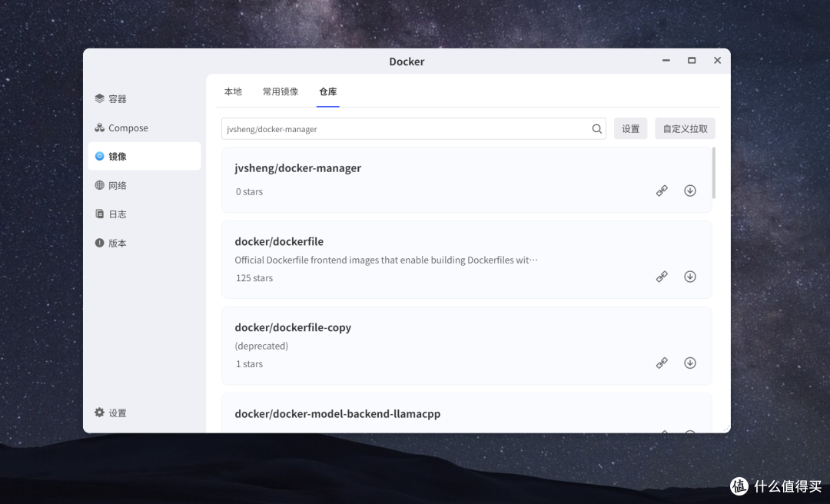830x504 pixels.
Task: Minimize the Docker window
Action: pos(666,61)
